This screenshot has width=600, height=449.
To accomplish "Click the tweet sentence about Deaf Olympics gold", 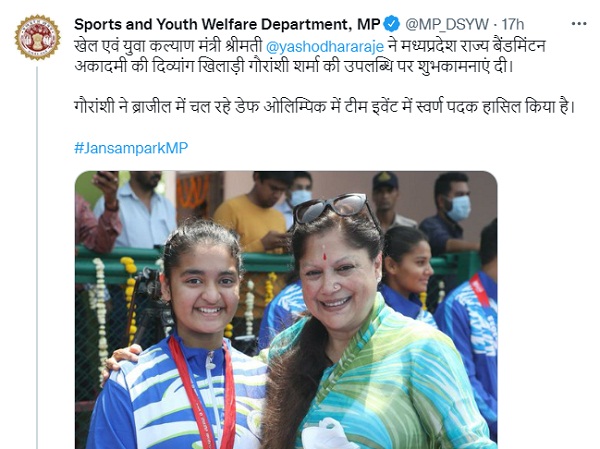I will 324,107.
